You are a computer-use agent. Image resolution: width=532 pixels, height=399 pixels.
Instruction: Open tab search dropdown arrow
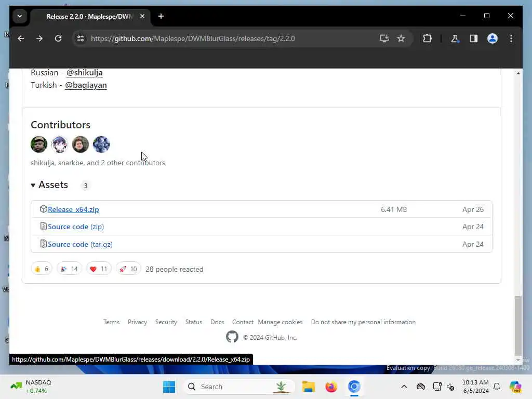click(20, 16)
